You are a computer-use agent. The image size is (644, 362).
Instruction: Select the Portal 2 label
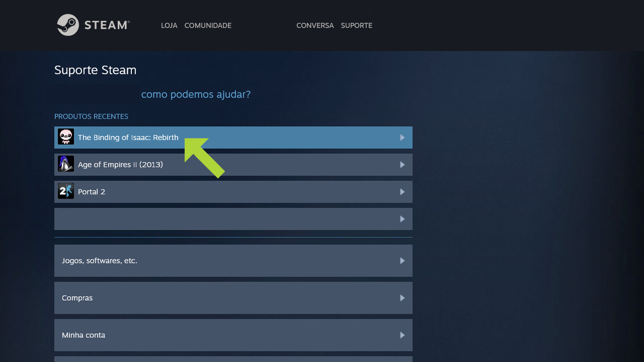coord(92,192)
